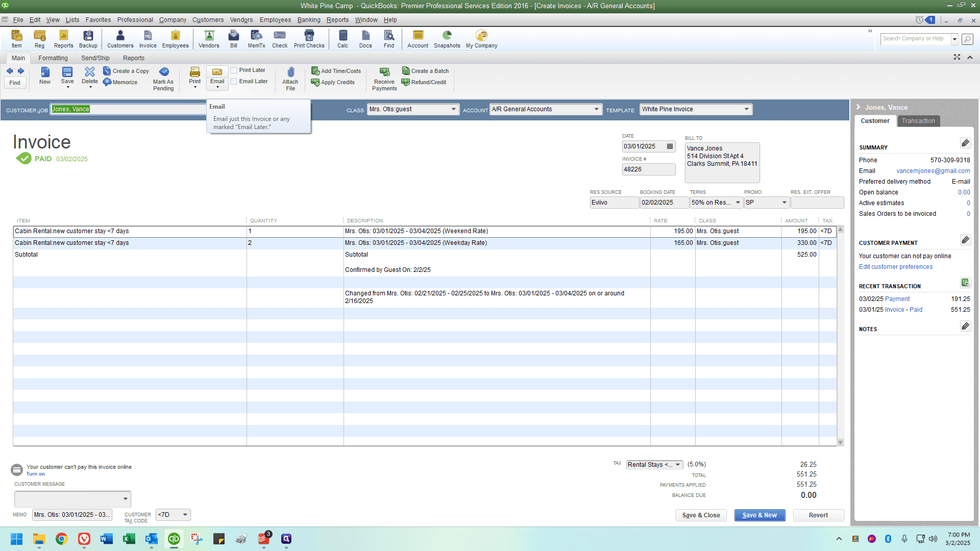Open the Terms dropdown showing 50% on Res

[738, 203]
